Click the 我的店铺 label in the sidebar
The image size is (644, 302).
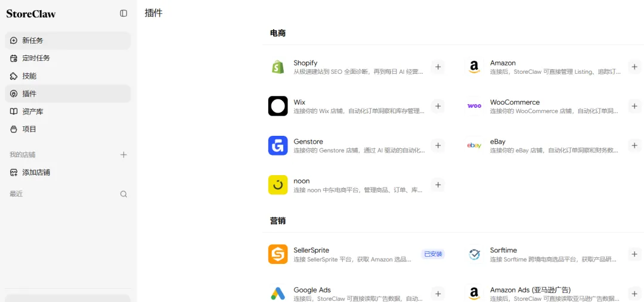pyautogui.click(x=23, y=155)
